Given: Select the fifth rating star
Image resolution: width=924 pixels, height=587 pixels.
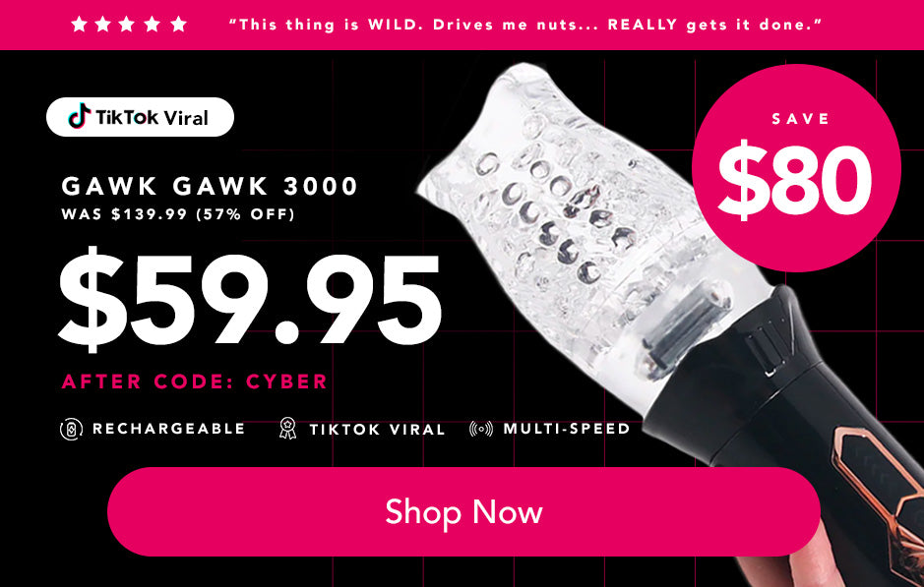Looking at the screenshot, I should 178,25.
